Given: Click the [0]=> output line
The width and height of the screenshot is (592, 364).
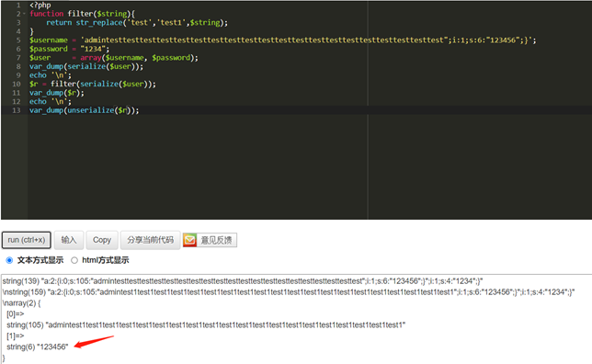Looking at the screenshot, I should coord(15,314).
